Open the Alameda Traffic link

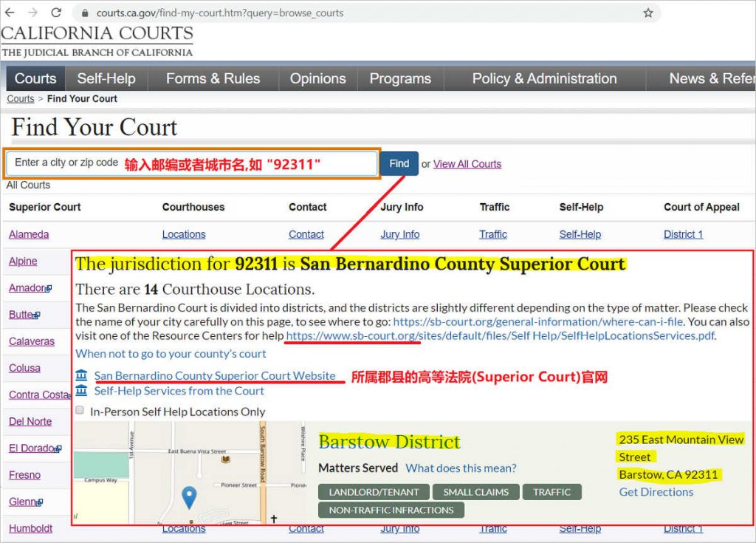(x=492, y=235)
